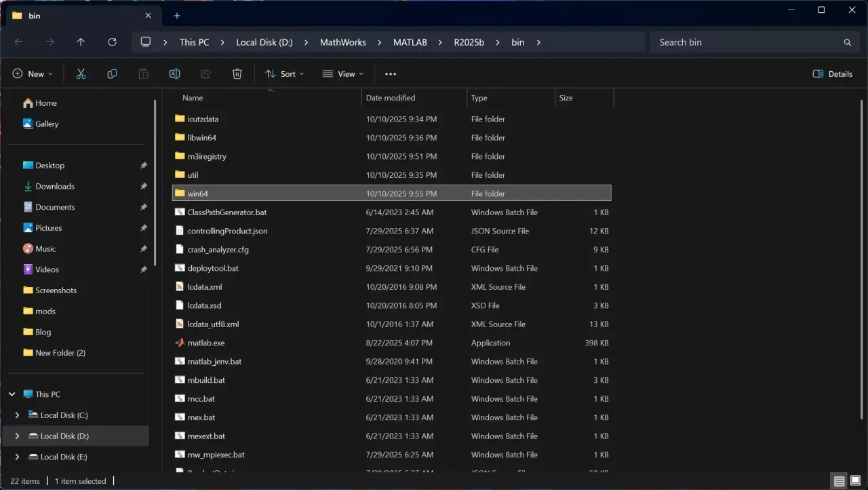Go up one folder level arrow

pos(81,42)
